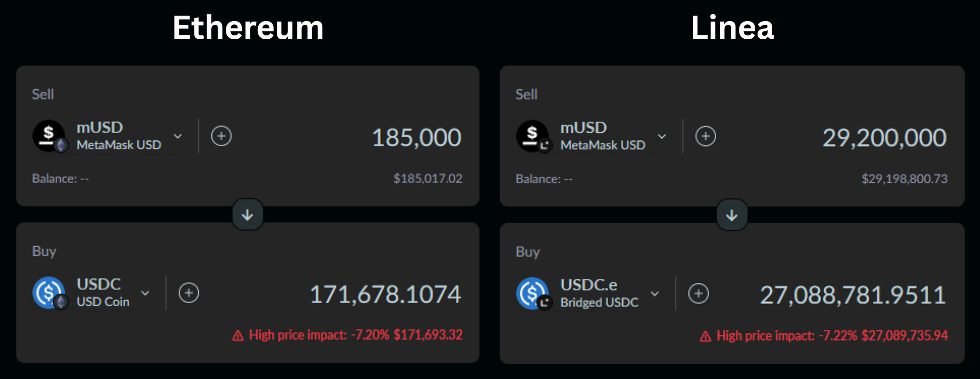Viewport: 980px width, 379px height.
Task: Click the 29,200,000 sell amount field
Action: click(884, 138)
